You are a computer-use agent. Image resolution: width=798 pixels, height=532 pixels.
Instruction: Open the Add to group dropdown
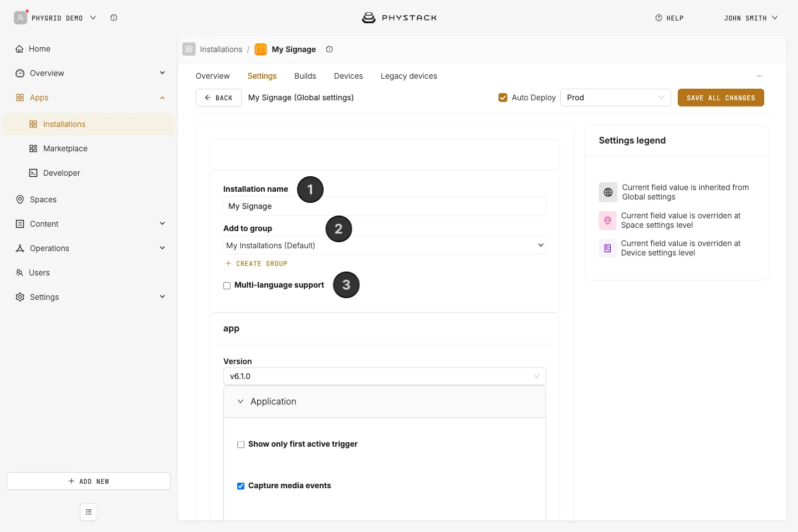[385, 245]
